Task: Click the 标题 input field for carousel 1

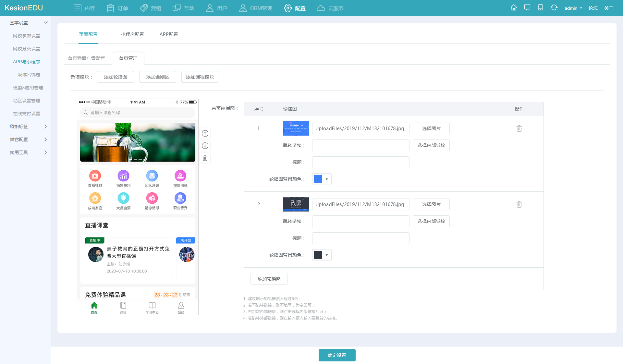Action: [x=360, y=162]
